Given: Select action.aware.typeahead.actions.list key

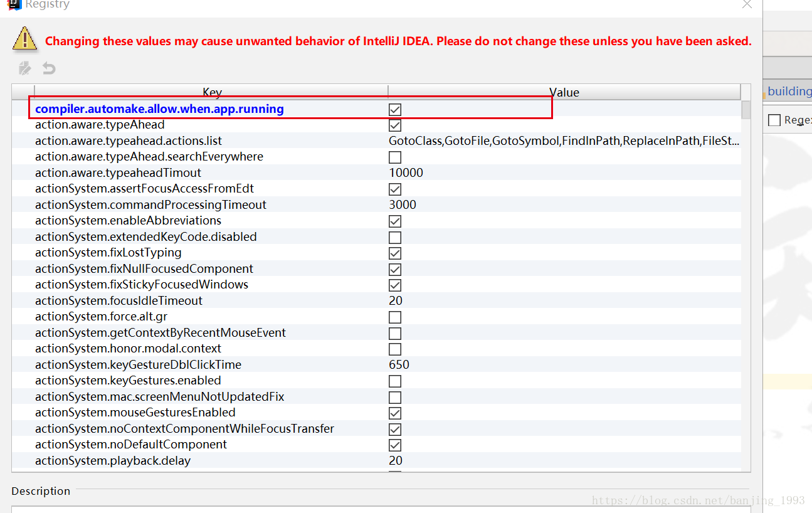Looking at the screenshot, I should click(x=129, y=141).
